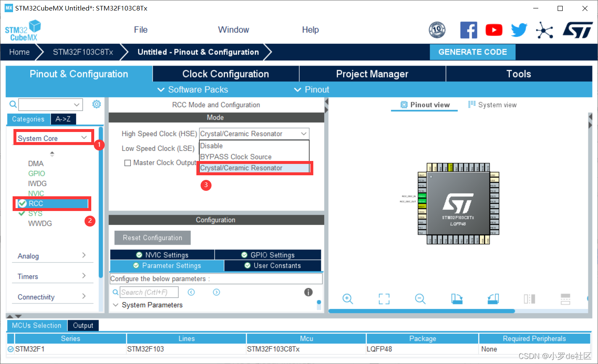This screenshot has width=598, height=364.
Task: Click the parameter Search (Ctrl+F) field
Action: point(149,292)
